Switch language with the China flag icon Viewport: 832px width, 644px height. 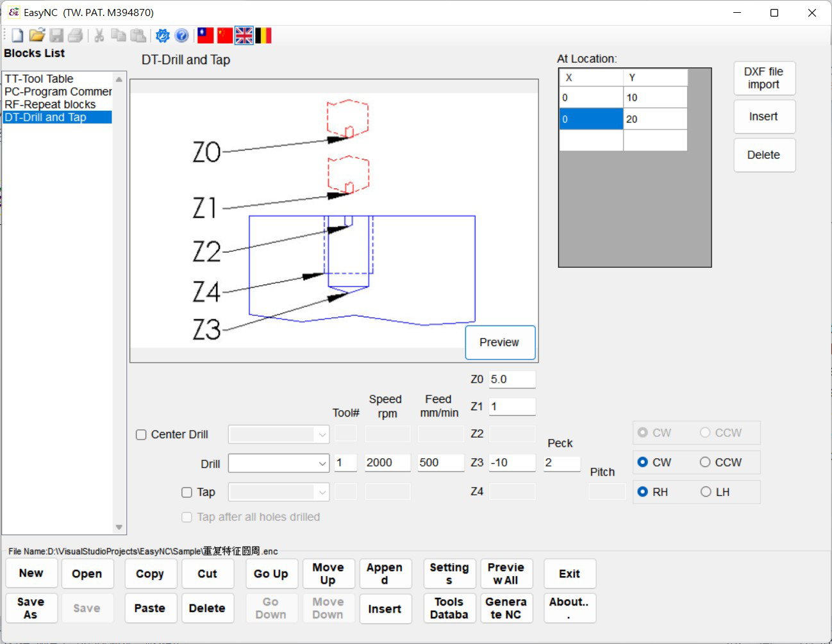pyautogui.click(x=224, y=35)
